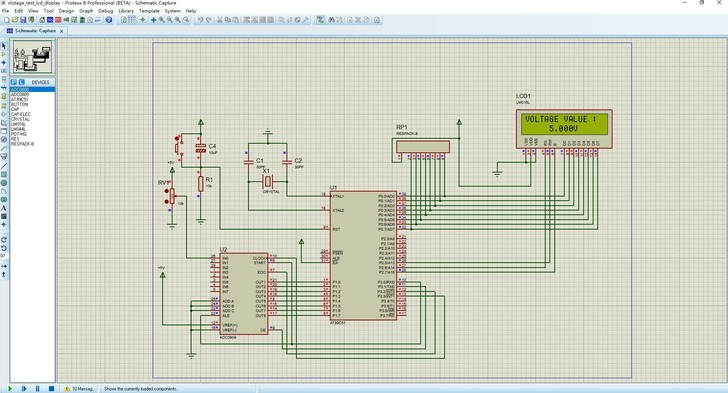The width and height of the screenshot is (728, 393).
Task: Open Search and Tag binoculars icon
Action: click(x=332, y=20)
